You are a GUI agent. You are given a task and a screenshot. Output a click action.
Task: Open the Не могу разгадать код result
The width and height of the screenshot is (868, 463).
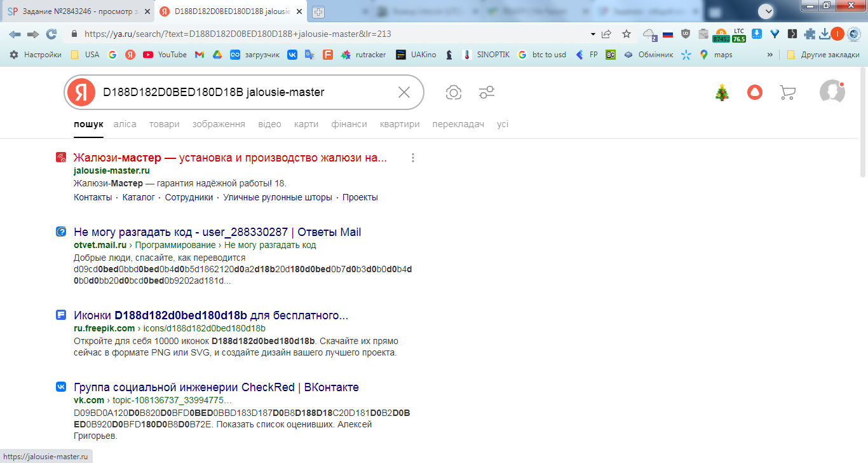[217, 232]
